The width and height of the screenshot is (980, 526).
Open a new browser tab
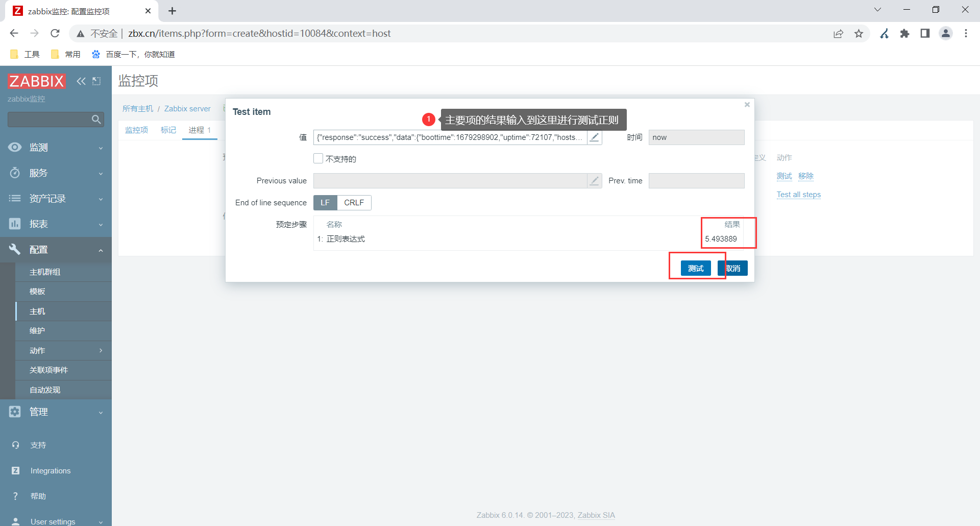coord(173,11)
